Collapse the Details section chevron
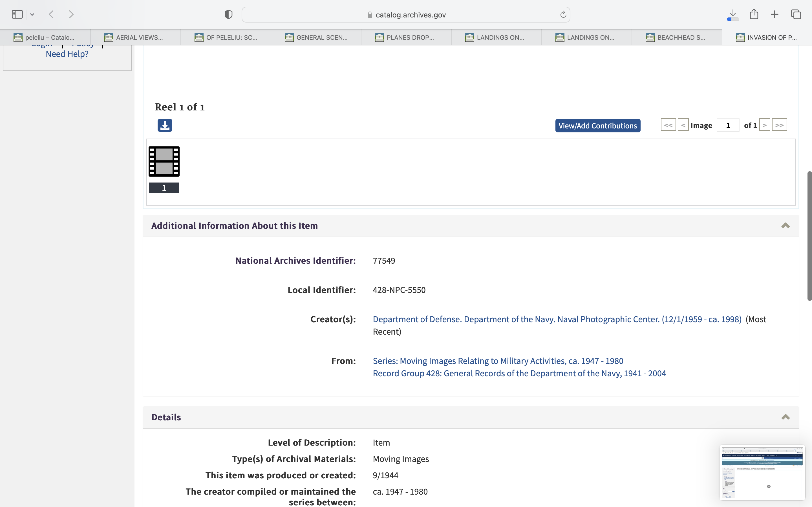This screenshot has width=812, height=507. (x=785, y=417)
